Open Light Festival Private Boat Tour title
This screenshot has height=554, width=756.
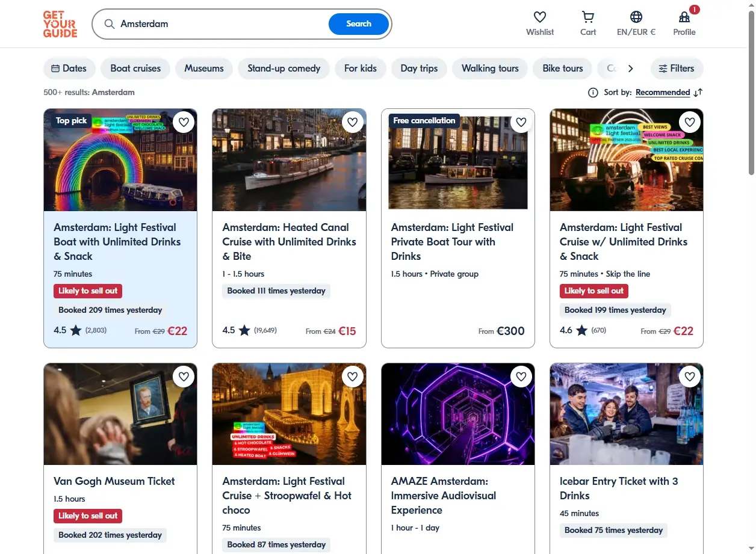pyautogui.click(x=452, y=242)
